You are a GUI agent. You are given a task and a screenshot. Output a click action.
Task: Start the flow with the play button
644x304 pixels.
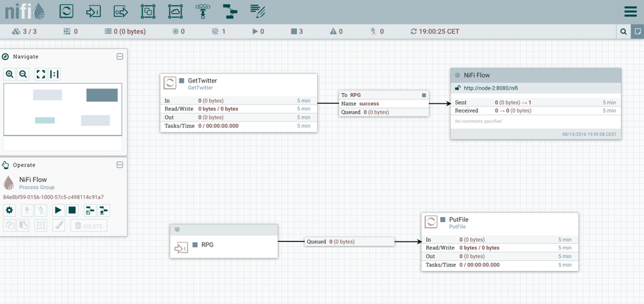(x=58, y=210)
